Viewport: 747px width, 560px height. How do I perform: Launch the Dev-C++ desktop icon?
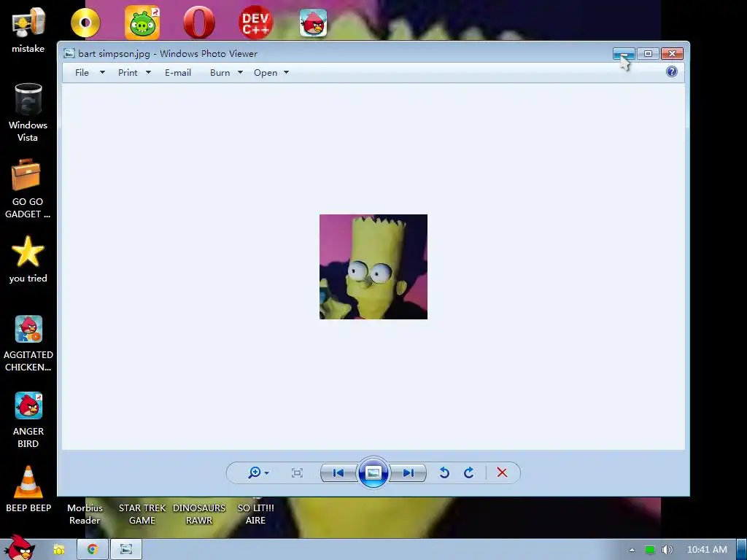pyautogui.click(x=256, y=23)
